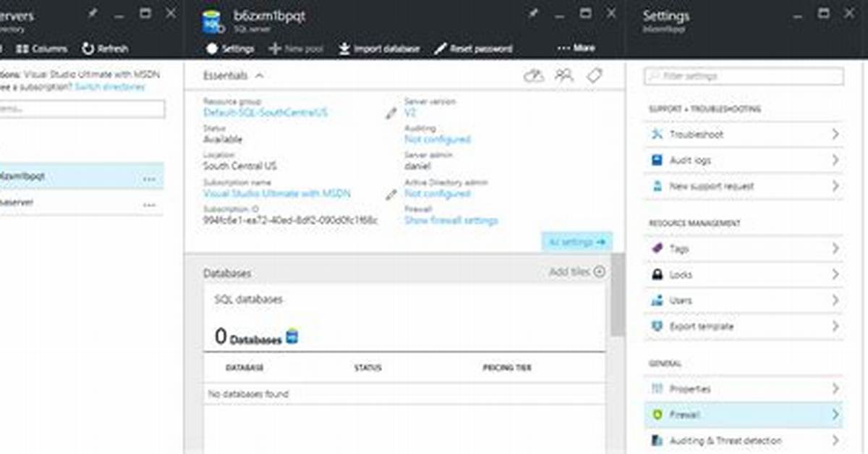The image size is (868, 454).
Task: Open Properties settings item
Action: tap(744, 389)
